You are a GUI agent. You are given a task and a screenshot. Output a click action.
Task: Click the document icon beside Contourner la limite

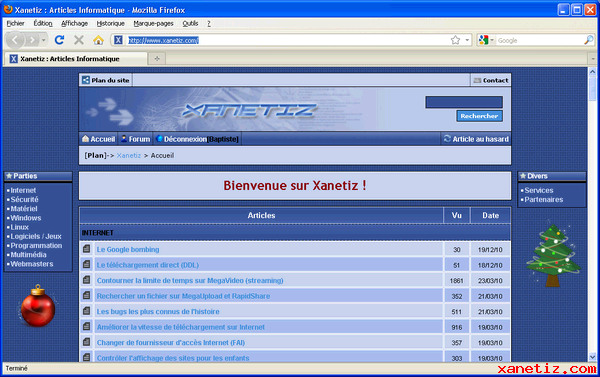(x=86, y=280)
